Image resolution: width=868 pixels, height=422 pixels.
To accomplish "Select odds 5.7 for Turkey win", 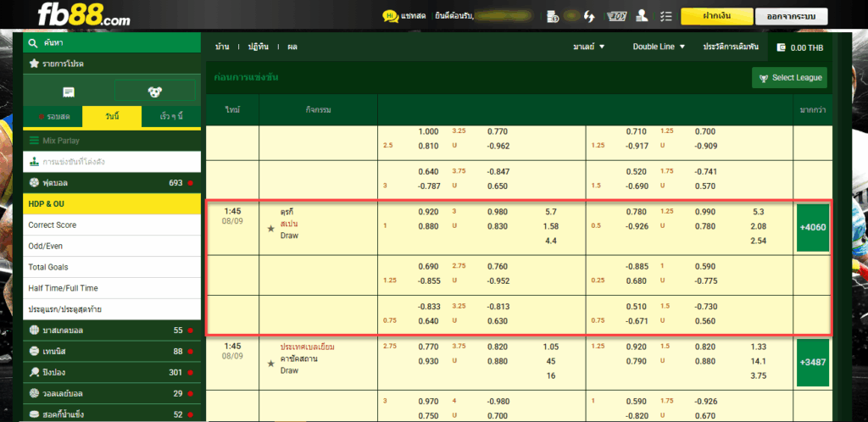I will (551, 212).
